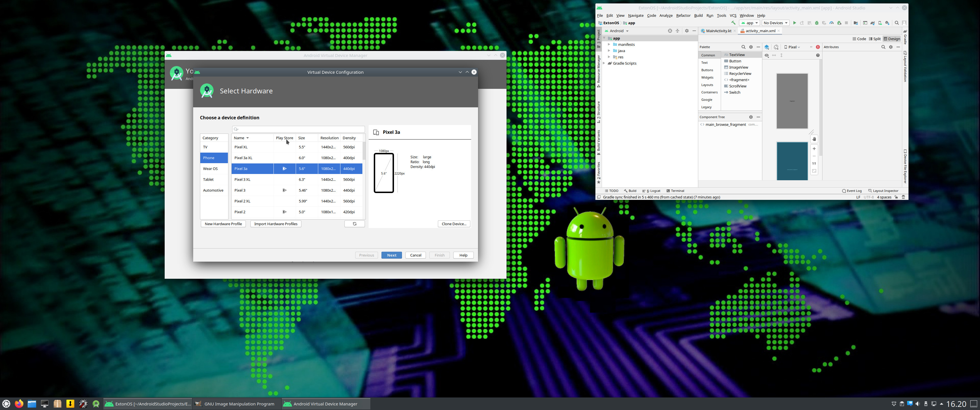Image resolution: width=980 pixels, height=410 pixels.
Task: Click Clone Device... button
Action: [x=454, y=224]
